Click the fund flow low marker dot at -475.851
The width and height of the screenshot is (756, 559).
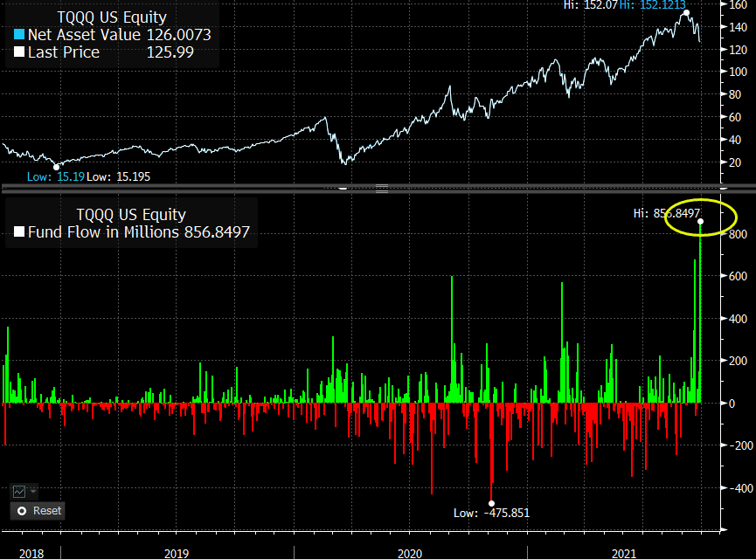[492, 504]
